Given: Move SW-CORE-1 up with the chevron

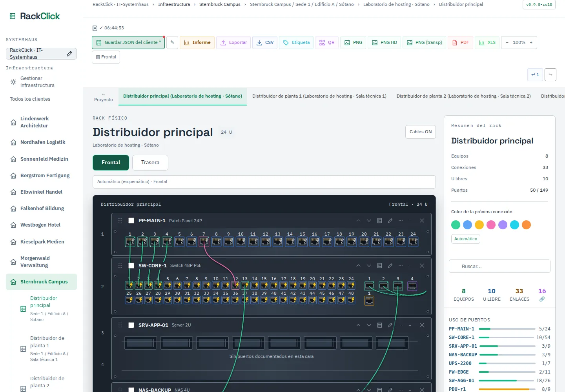Looking at the screenshot, I should [358, 266].
